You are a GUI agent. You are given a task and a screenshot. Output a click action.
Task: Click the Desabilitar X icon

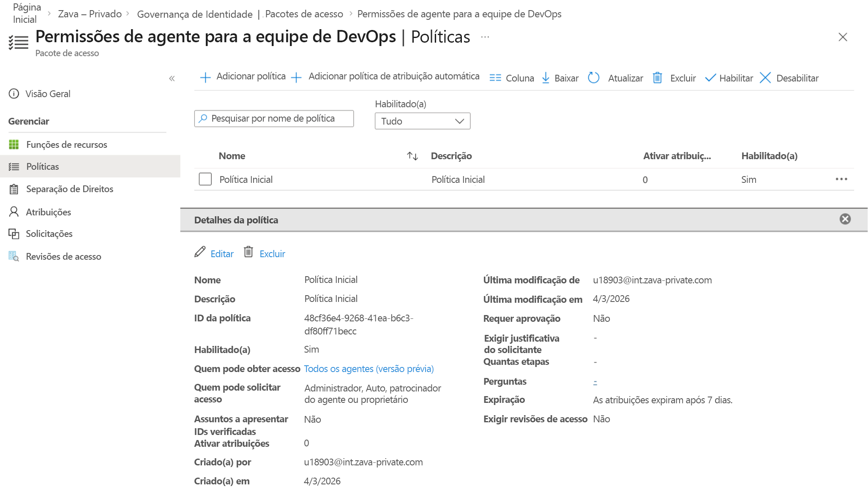point(765,78)
